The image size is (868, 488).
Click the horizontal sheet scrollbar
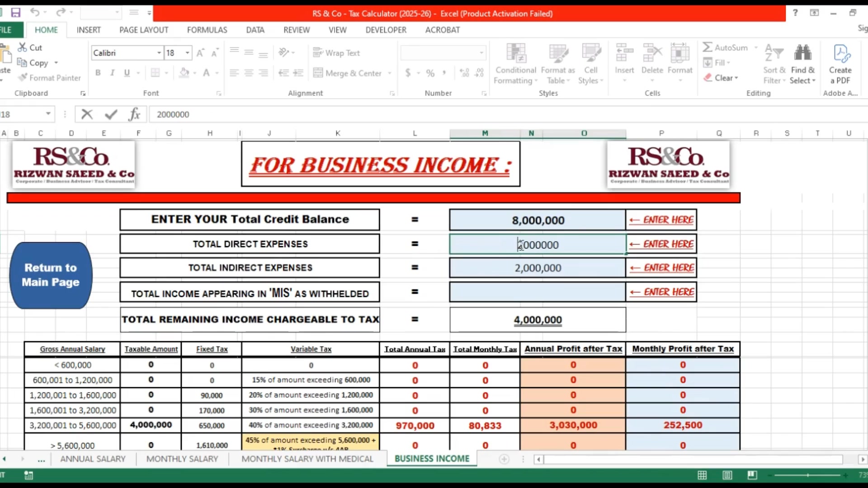(693, 459)
